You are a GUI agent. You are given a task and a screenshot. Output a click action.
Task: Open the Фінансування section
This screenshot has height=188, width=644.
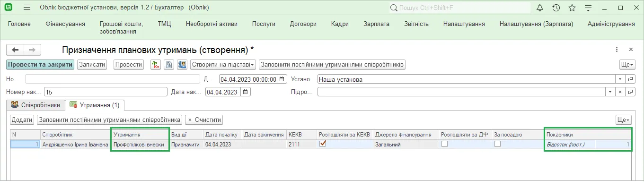pyautogui.click(x=65, y=24)
